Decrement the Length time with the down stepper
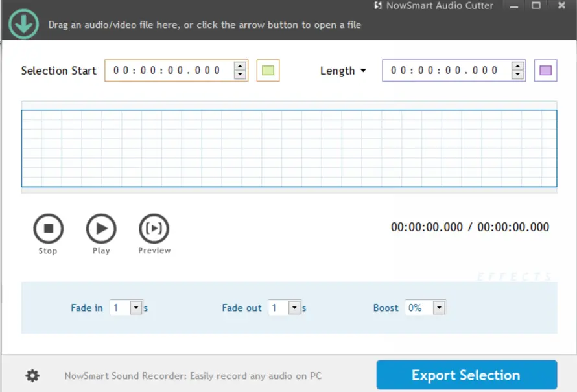Image resolution: width=577 pixels, height=392 pixels. pyautogui.click(x=517, y=74)
